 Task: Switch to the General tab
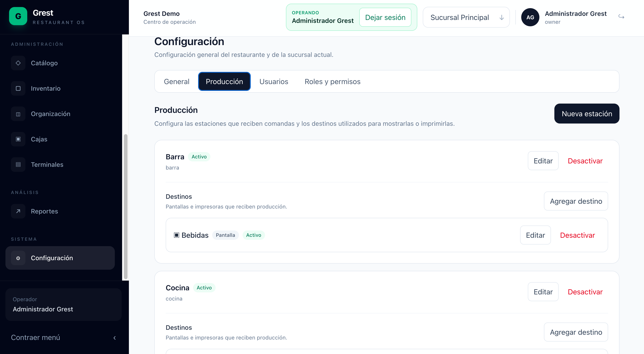click(x=177, y=81)
